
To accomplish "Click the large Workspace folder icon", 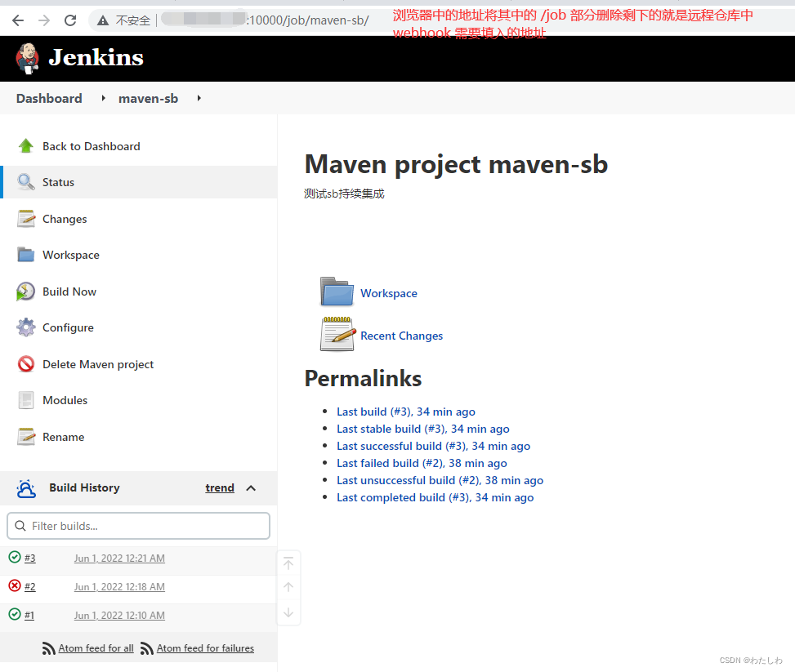I will pyautogui.click(x=337, y=291).
